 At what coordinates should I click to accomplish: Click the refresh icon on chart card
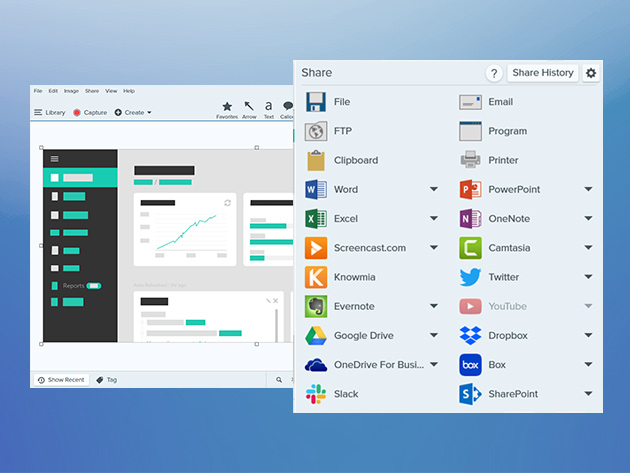tap(227, 203)
